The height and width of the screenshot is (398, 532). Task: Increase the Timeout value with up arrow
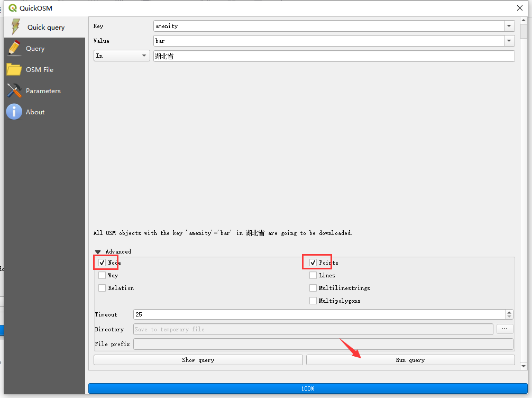pos(509,312)
